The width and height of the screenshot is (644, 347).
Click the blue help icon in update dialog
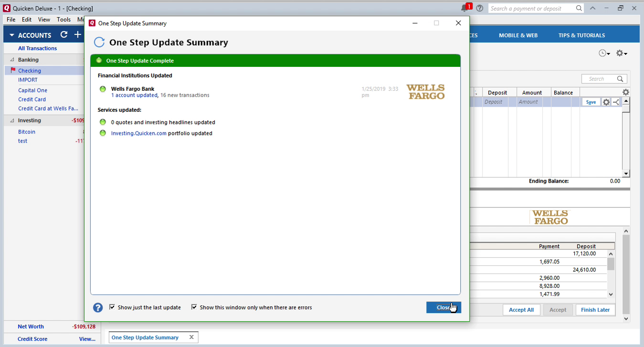pyautogui.click(x=98, y=307)
